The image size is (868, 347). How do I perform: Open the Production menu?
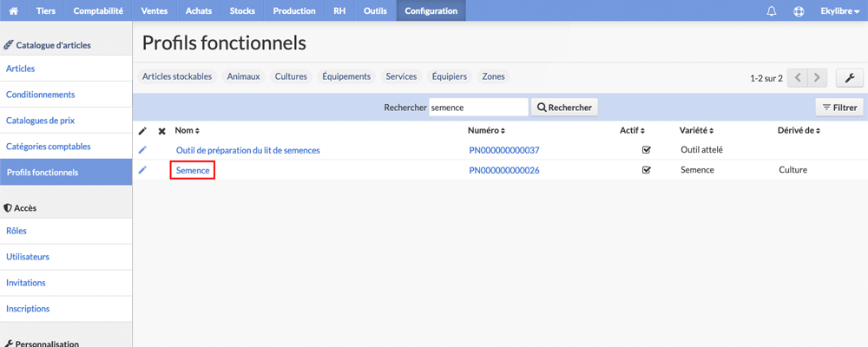click(x=294, y=10)
